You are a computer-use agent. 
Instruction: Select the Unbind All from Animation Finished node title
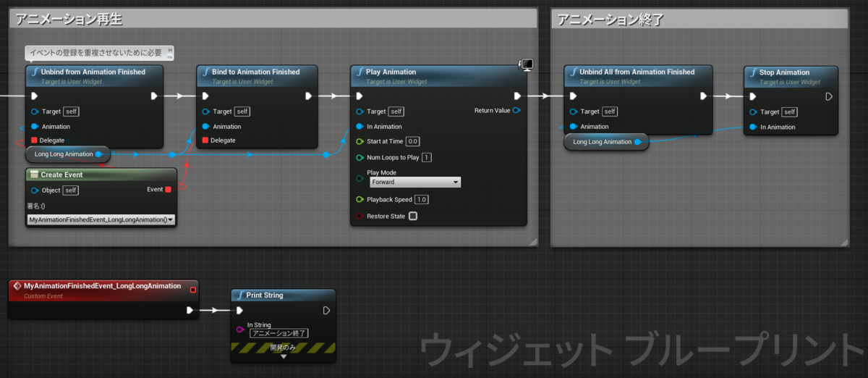point(637,72)
